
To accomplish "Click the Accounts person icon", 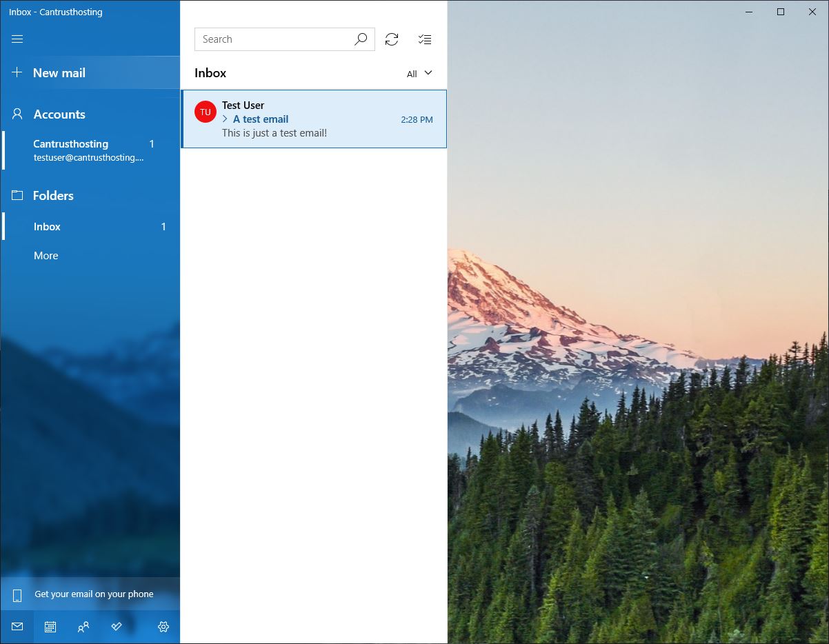I will click(x=18, y=114).
